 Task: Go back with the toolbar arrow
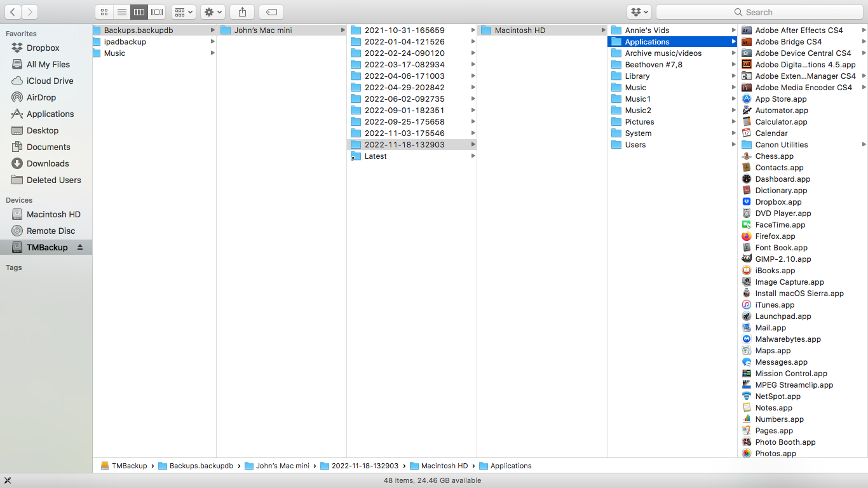coord(12,12)
